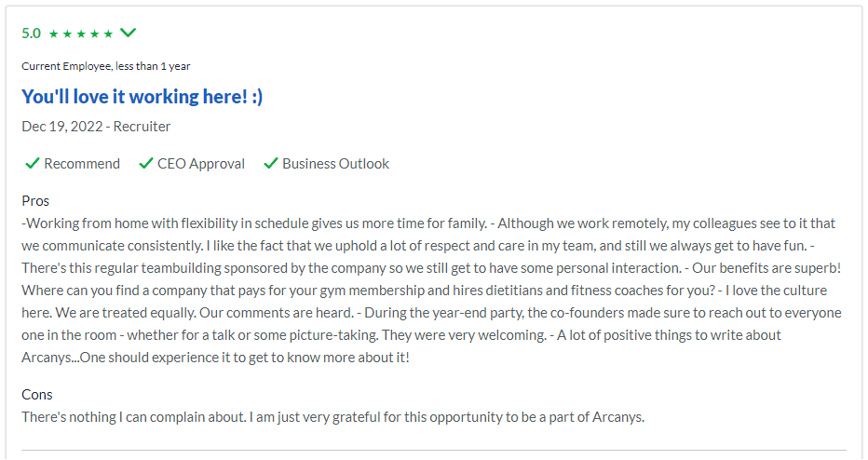
Task: Click the "Current Employee, less than 1 year" text
Action: (x=106, y=66)
